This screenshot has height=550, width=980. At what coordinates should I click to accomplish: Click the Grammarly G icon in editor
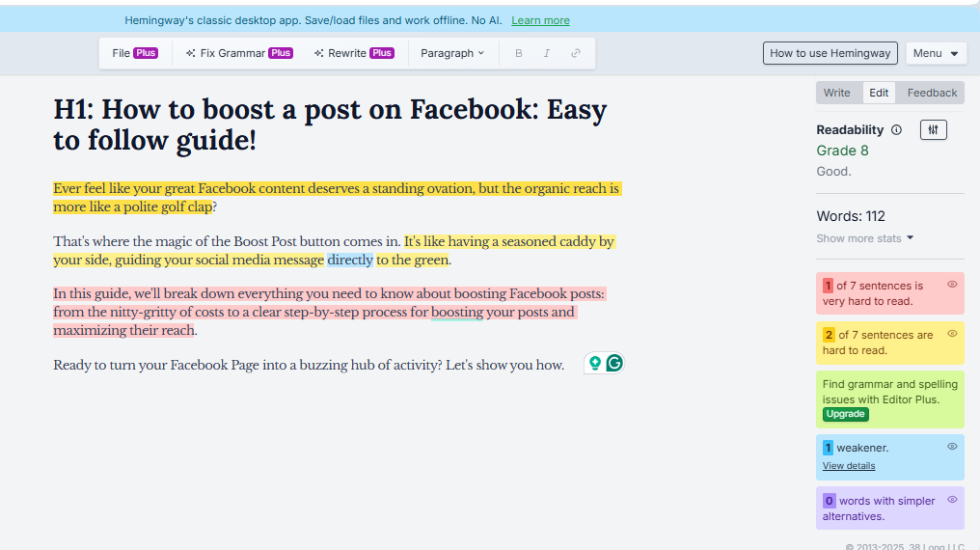point(614,363)
